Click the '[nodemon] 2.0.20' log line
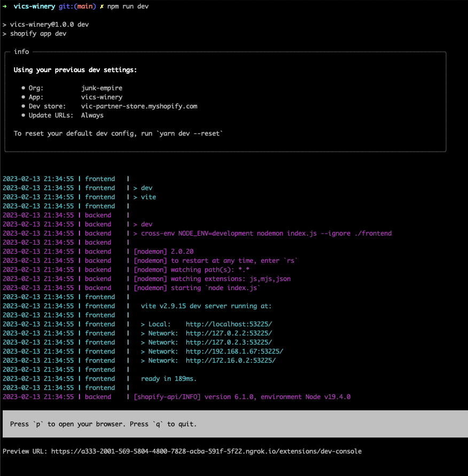468x476 pixels. point(163,252)
